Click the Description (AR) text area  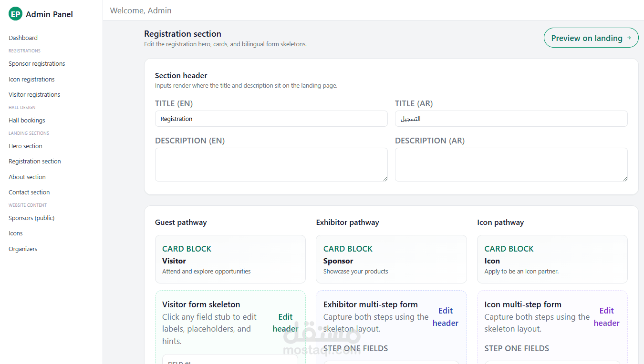[511, 164]
